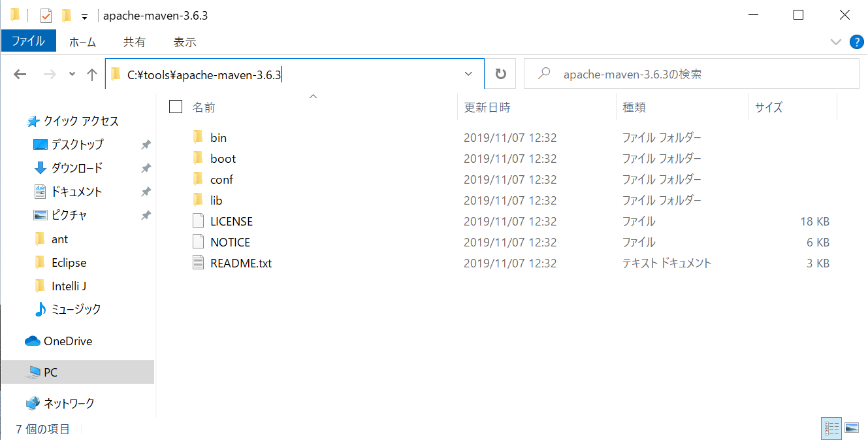Click the Music note icon in sidebar

tap(40, 309)
